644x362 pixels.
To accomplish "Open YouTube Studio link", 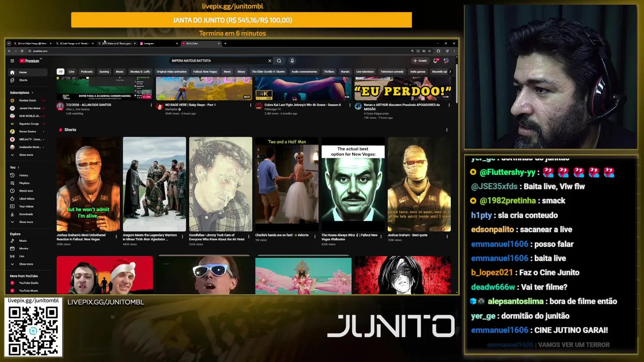I will pos(28,283).
